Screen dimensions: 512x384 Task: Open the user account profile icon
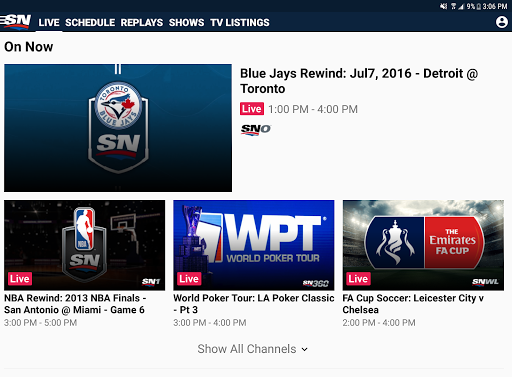(502, 22)
